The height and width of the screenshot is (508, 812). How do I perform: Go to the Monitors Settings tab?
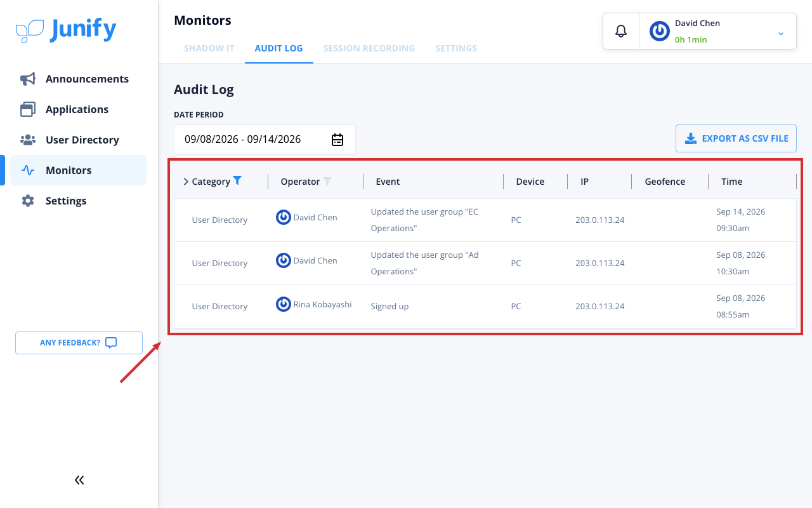tap(456, 48)
